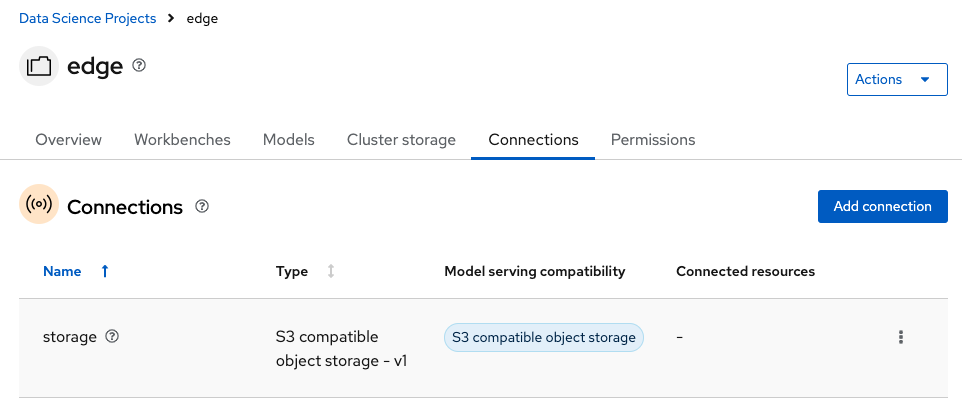Open kebab menu for storage row
Screen dimensions: 962x408
900,338
